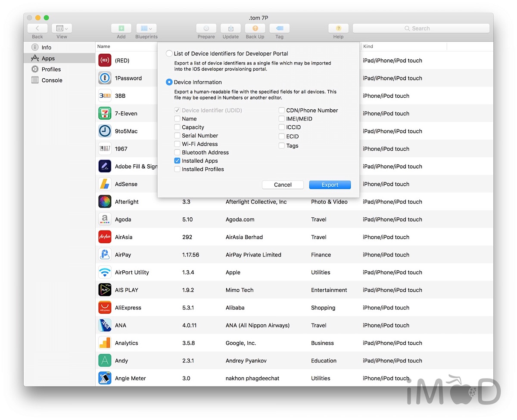517x420 pixels.
Task: Expand the Blueprints dropdown menu
Action: pyautogui.click(x=146, y=28)
